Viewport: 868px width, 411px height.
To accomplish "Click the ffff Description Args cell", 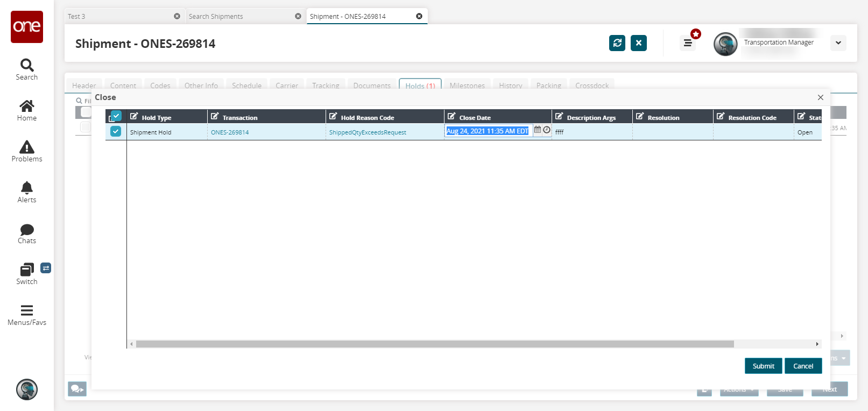I will click(592, 132).
